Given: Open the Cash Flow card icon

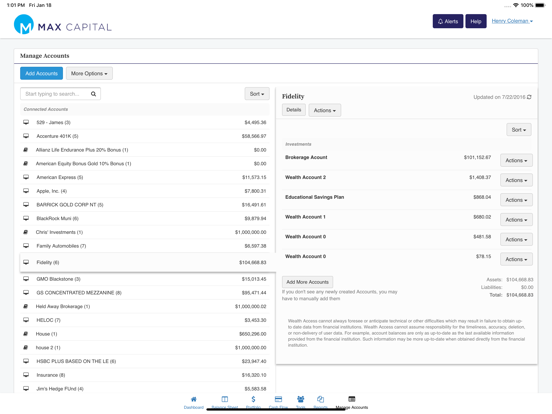Looking at the screenshot, I should click(278, 399).
